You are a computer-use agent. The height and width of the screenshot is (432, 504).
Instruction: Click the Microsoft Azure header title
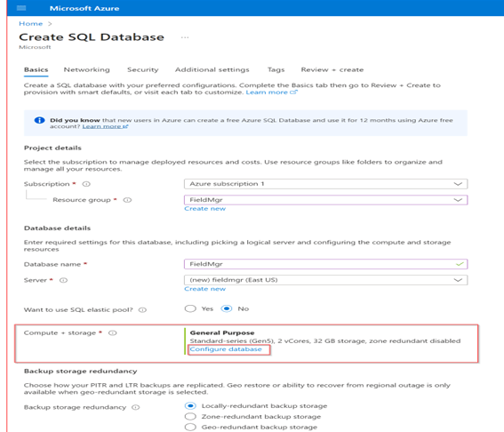pyautogui.click(x=84, y=8)
